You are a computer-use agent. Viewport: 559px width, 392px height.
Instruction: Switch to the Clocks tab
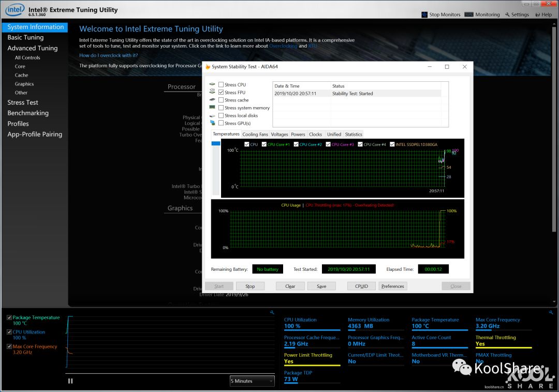[x=315, y=135]
